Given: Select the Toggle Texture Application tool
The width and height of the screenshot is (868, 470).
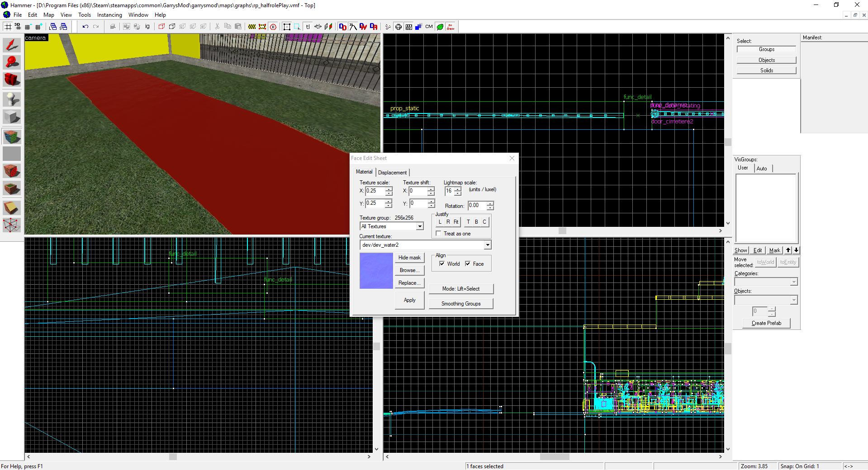Looking at the screenshot, I should point(12,136).
